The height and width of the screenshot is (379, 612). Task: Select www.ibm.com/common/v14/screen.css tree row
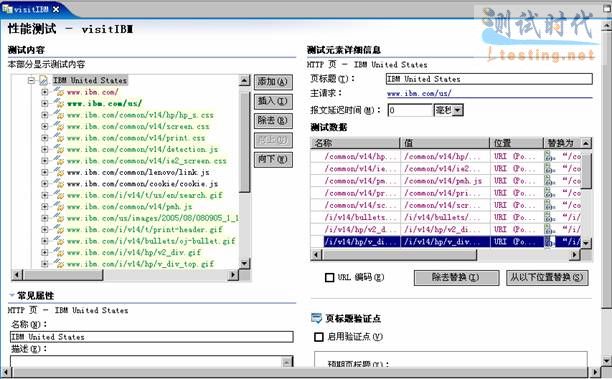tap(138, 126)
